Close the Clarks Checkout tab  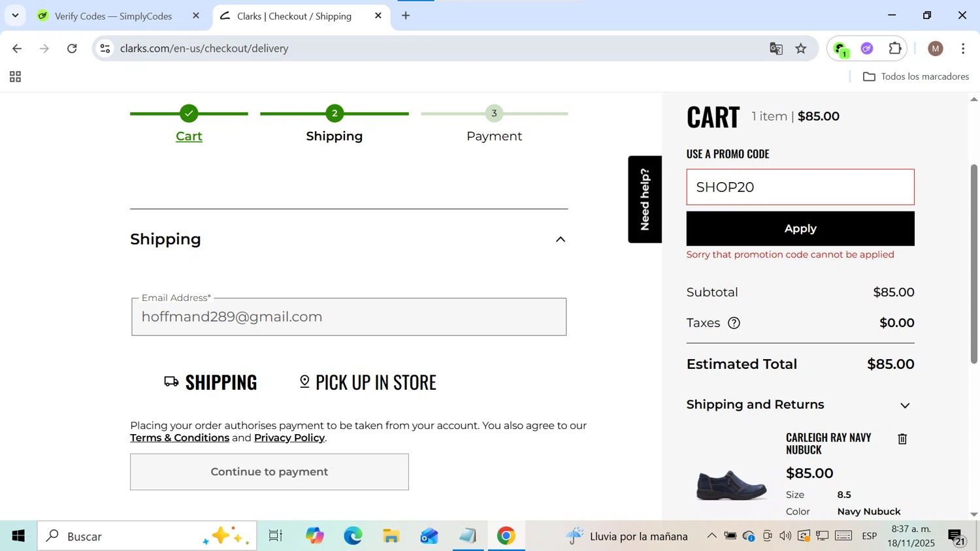(x=378, y=16)
